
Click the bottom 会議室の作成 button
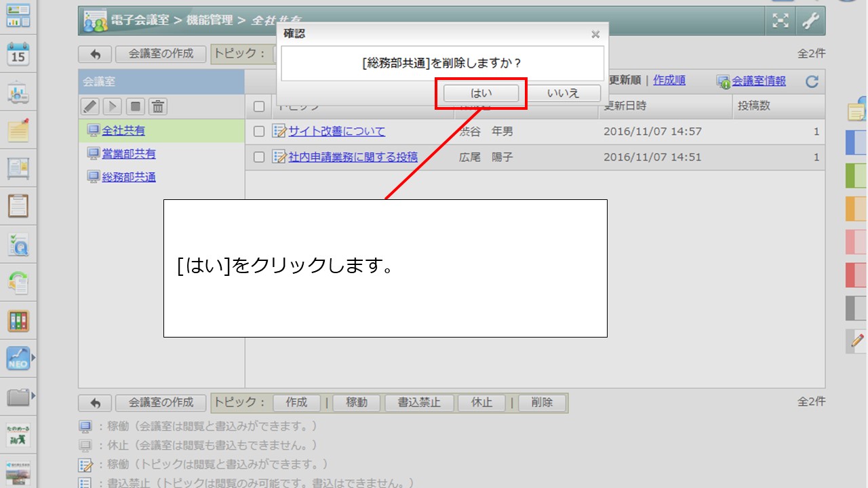tap(161, 403)
